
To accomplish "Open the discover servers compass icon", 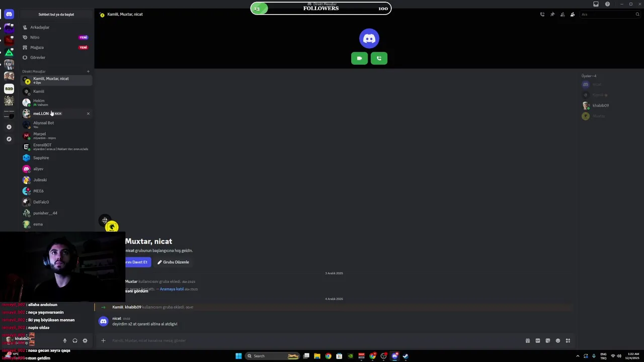I will [9, 139].
